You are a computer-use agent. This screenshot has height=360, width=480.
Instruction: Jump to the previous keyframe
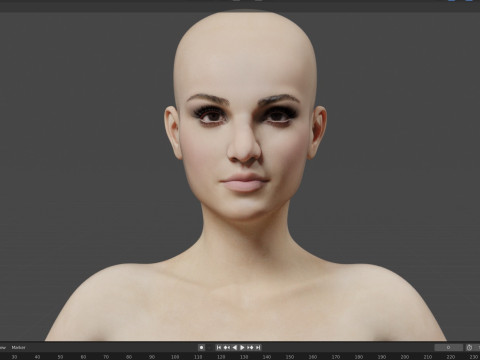pos(227,347)
